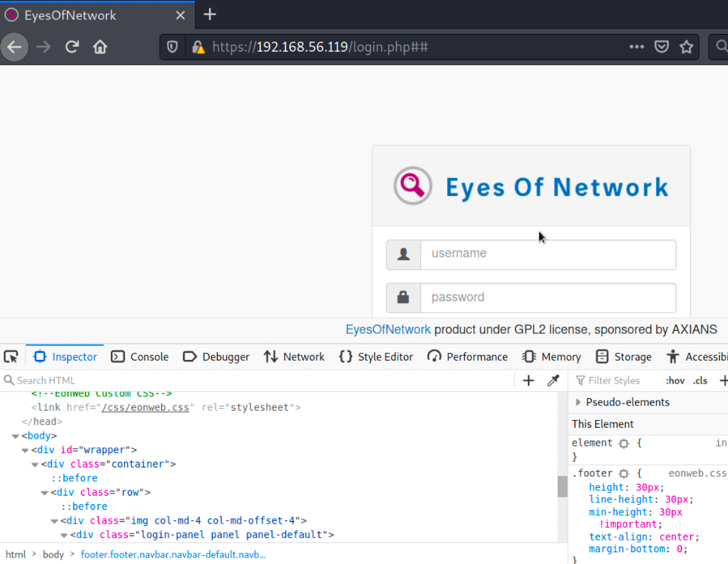
Task: Select the ::before pseudo-element under row div
Action: coord(84,507)
